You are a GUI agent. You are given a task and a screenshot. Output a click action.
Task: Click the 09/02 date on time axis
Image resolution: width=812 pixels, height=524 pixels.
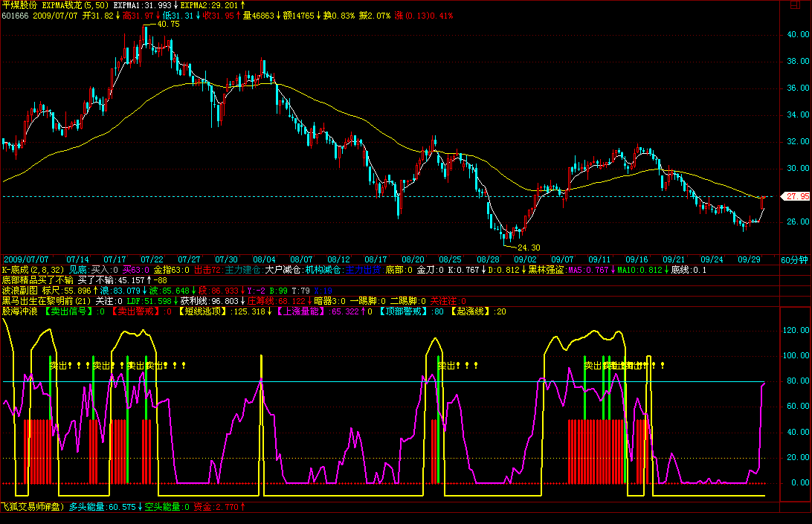point(525,259)
